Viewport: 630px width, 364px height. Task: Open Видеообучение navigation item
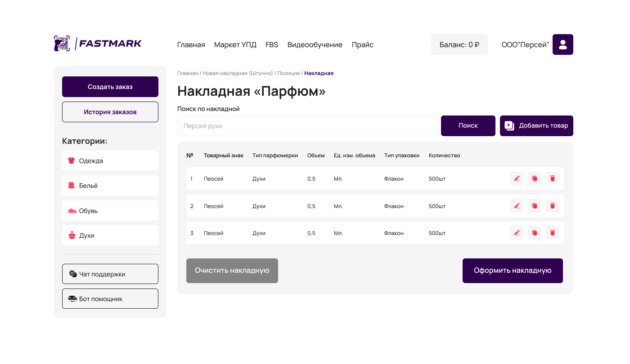coord(315,44)
